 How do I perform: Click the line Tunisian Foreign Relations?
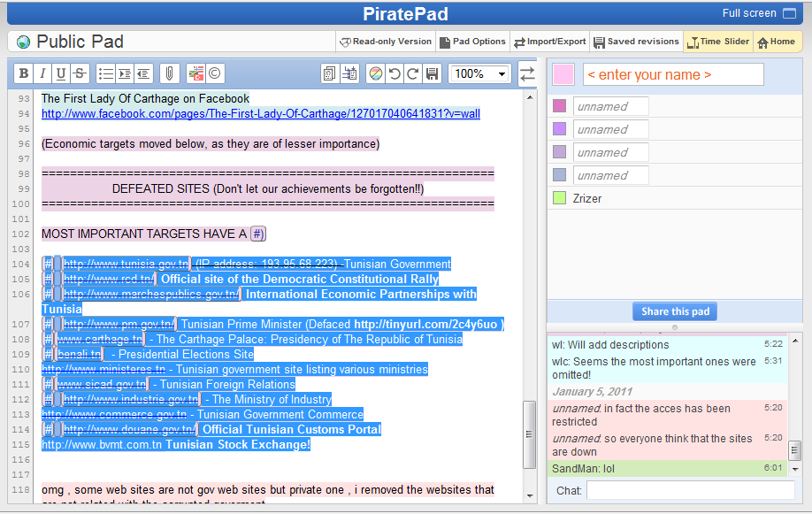(227, 385)
